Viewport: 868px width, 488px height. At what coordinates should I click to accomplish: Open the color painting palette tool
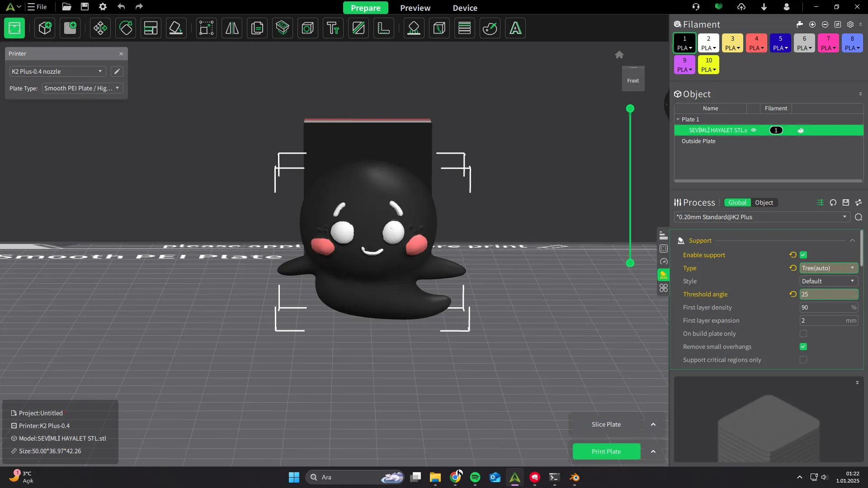click(490, 28)
